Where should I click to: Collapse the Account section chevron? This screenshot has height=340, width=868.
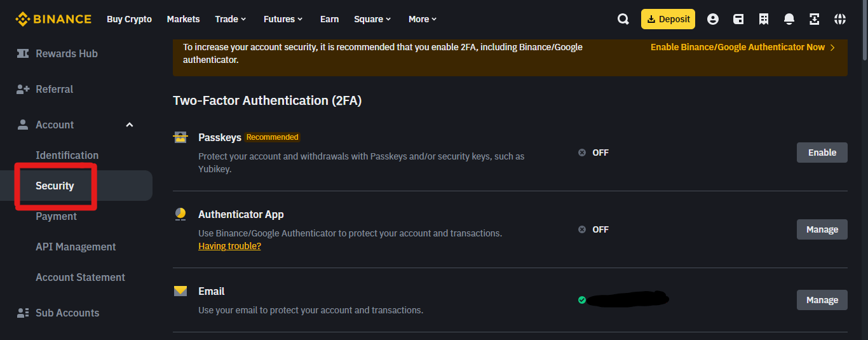coord(130,125)
